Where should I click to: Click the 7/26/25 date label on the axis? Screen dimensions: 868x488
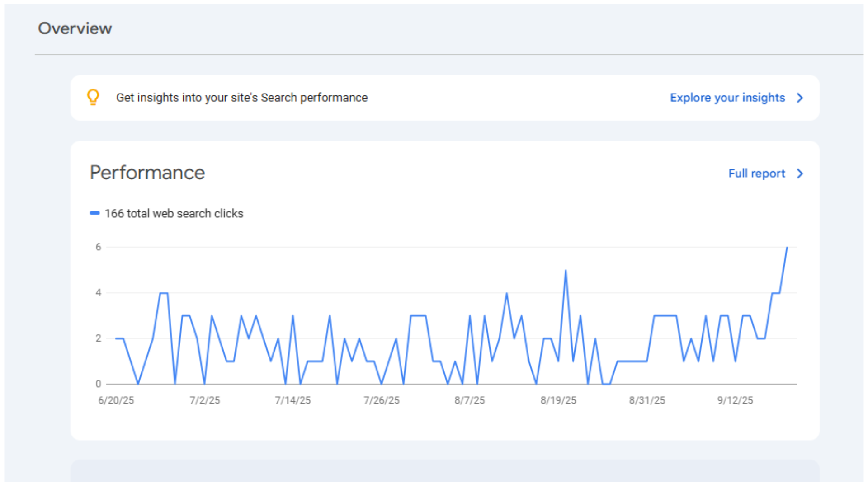[x=382, y=400]
